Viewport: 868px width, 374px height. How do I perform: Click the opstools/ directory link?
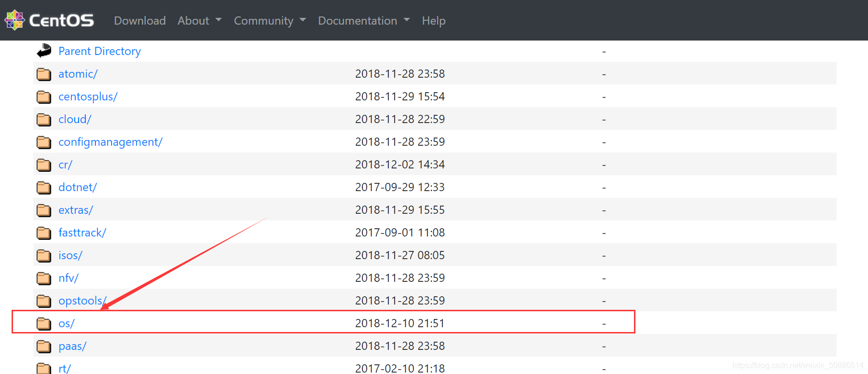point(82,301)
